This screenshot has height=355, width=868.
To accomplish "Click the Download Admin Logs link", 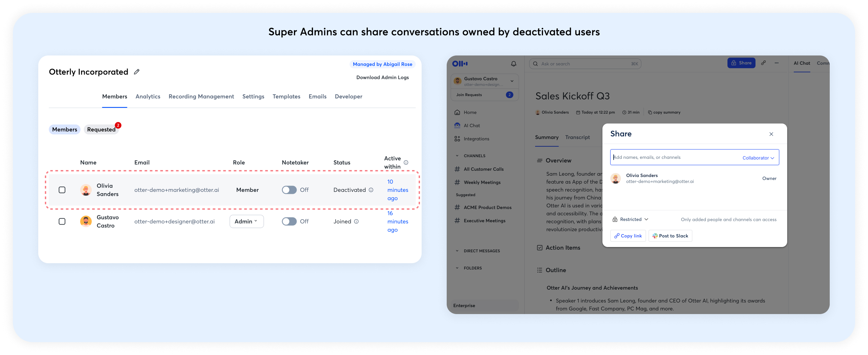I will 382,78.
